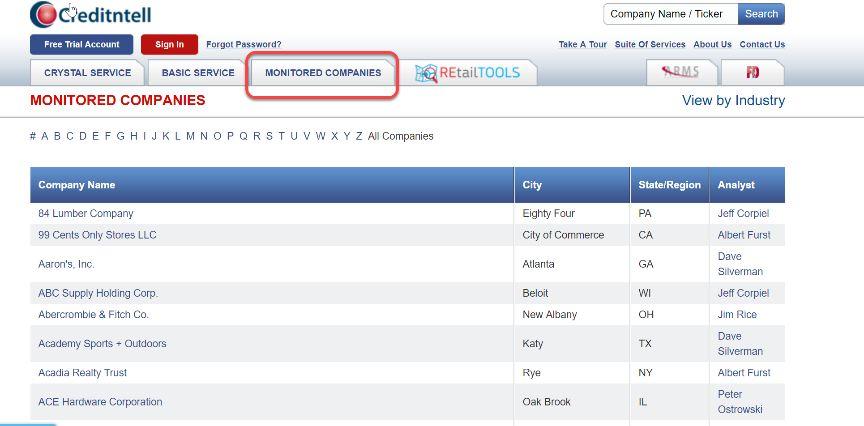This screenshot has width=864, height=426.
Task: Open ACE Hardware Corporation
Action: point(100,402)
